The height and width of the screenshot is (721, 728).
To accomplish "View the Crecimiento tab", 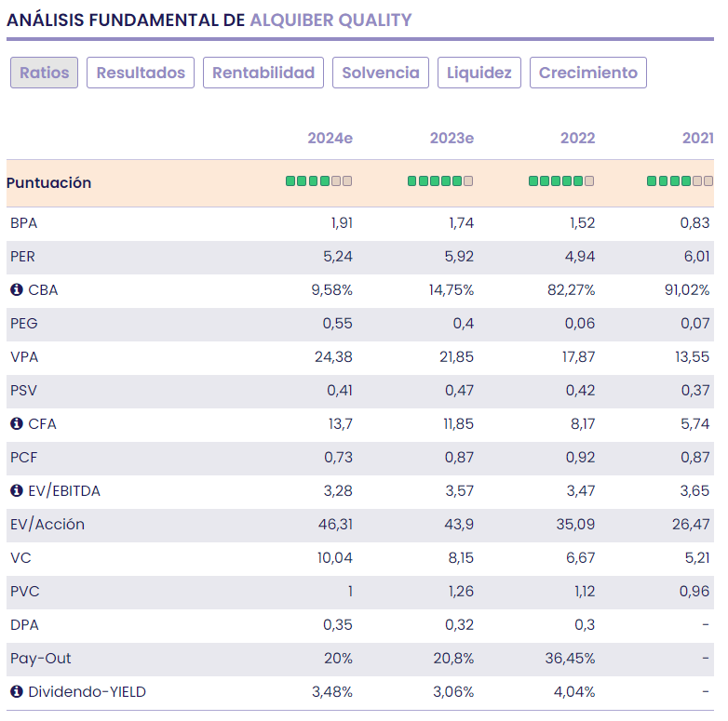I will (x=587, y=73).
